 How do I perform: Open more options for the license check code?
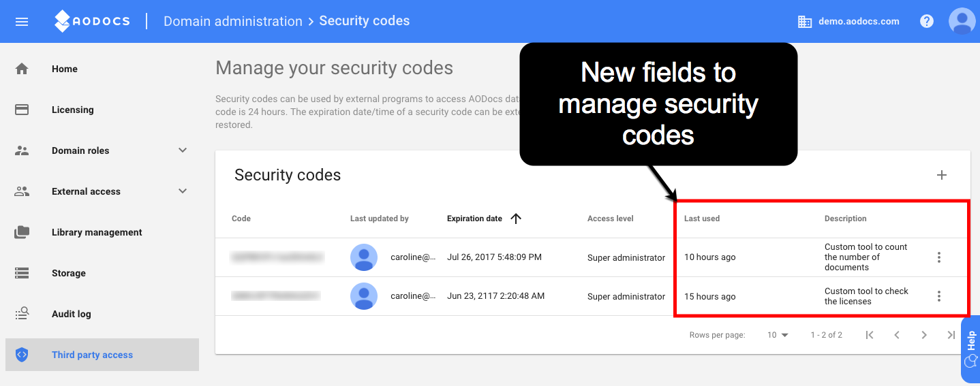(939, 296)
